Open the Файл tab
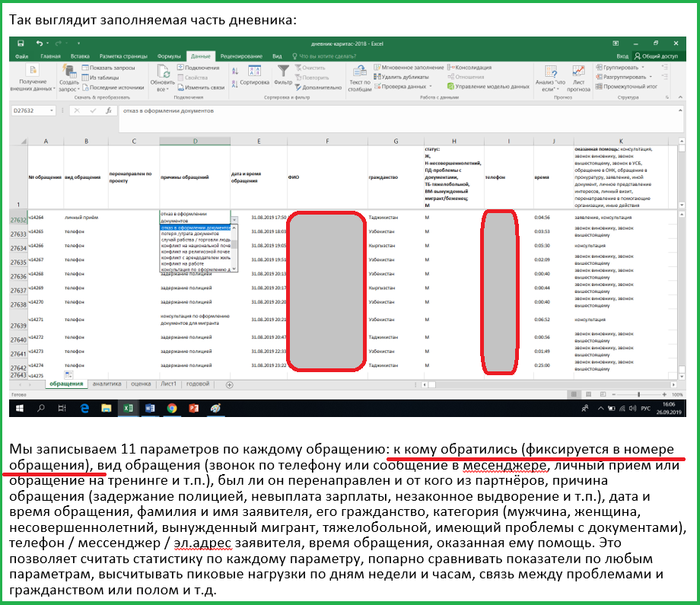The height and width of the screenshot is (605, 700). [21, 56]
